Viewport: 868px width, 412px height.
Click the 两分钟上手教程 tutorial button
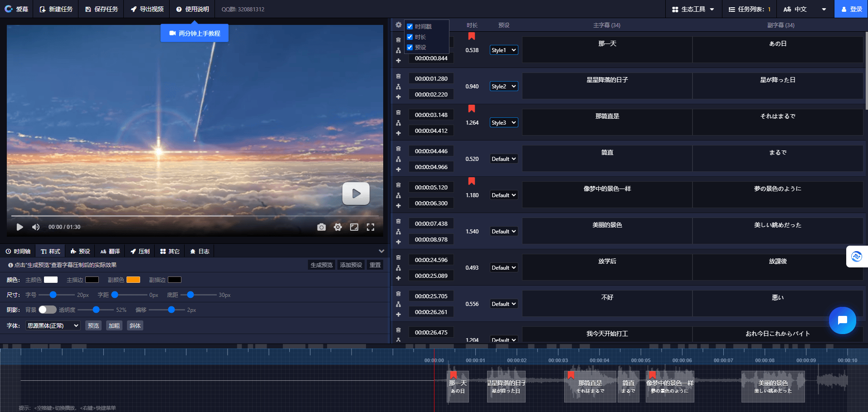tap(195, 33)
